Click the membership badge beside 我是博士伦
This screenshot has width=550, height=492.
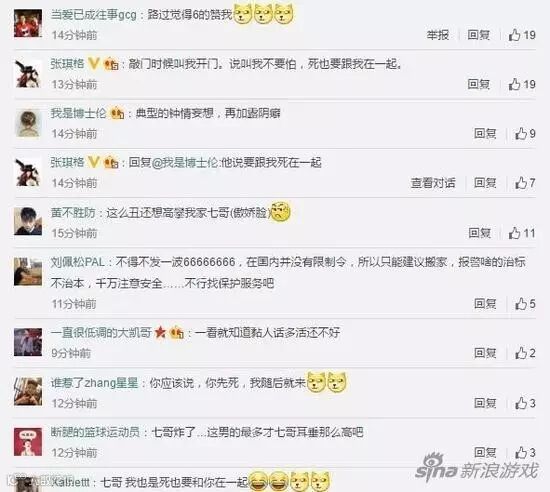point(117,113)
